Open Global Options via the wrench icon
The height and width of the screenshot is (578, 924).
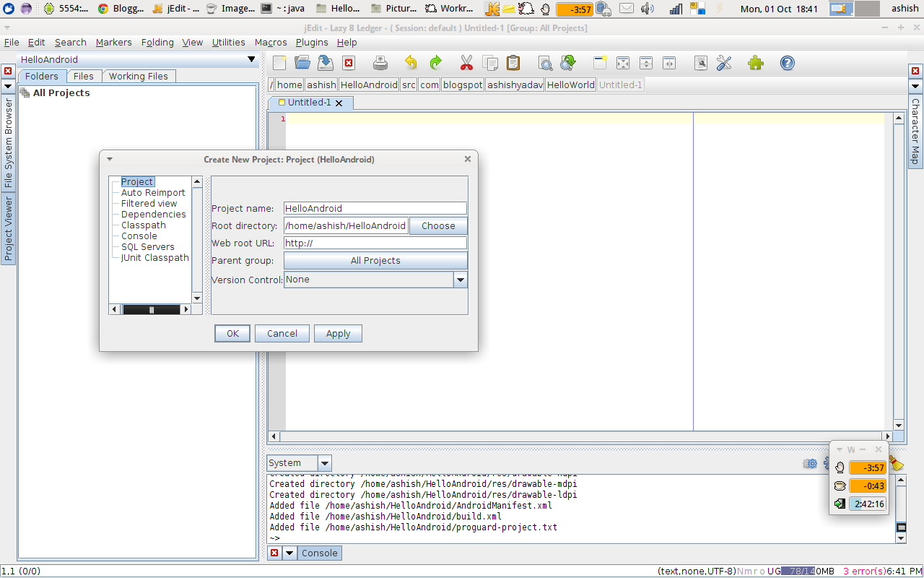click(724, 63)
